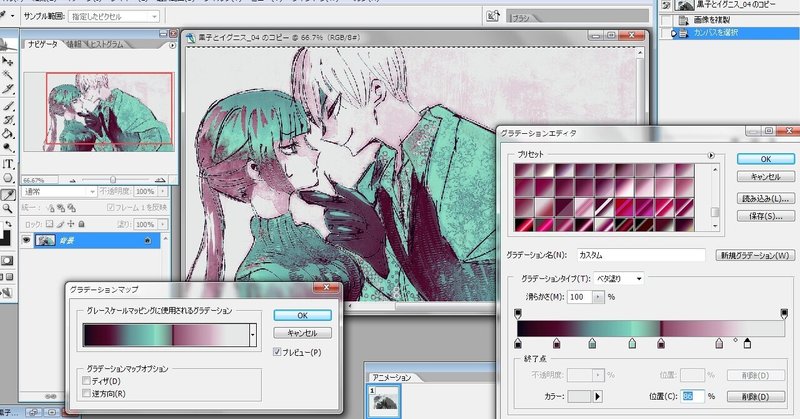Switch to the ナビゲータ tab
This screenshot has width=800, height=419.
pyautogui.click(x=43, y=45)
